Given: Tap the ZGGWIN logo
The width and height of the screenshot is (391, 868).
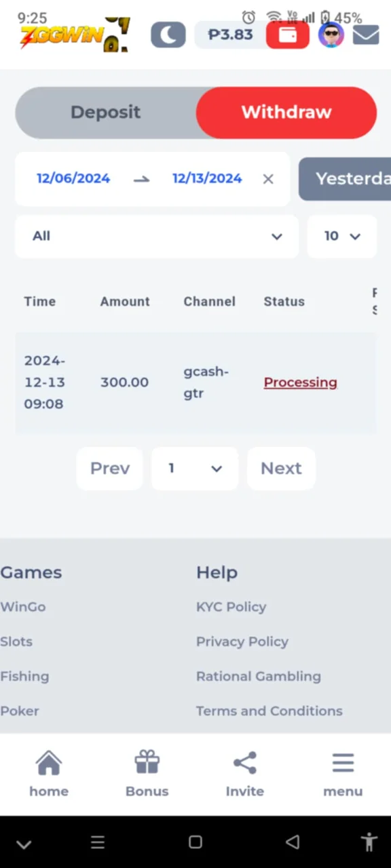Looking at the screenshot, I should (x=73, y=35).
